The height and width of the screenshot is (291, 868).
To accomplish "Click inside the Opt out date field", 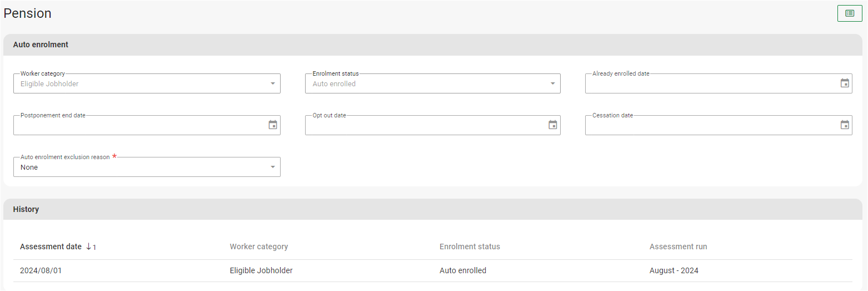I will (x=425, y=126).
